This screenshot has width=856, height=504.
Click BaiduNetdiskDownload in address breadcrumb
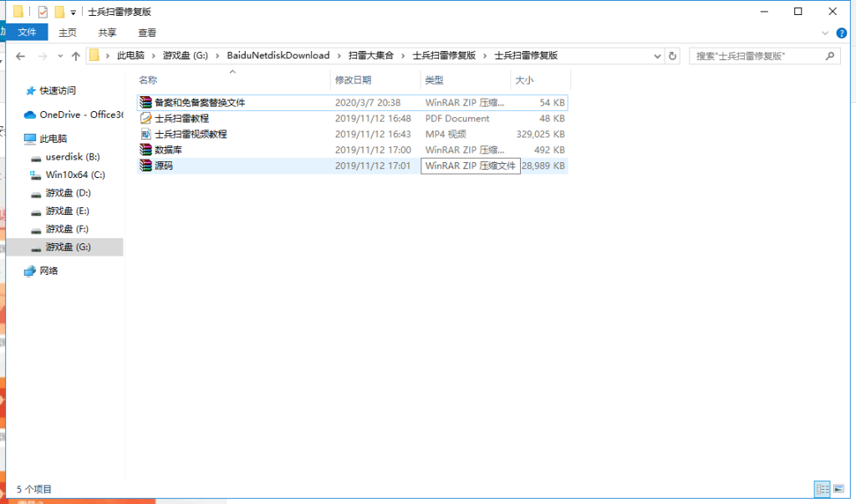click(x=278, y=56)
